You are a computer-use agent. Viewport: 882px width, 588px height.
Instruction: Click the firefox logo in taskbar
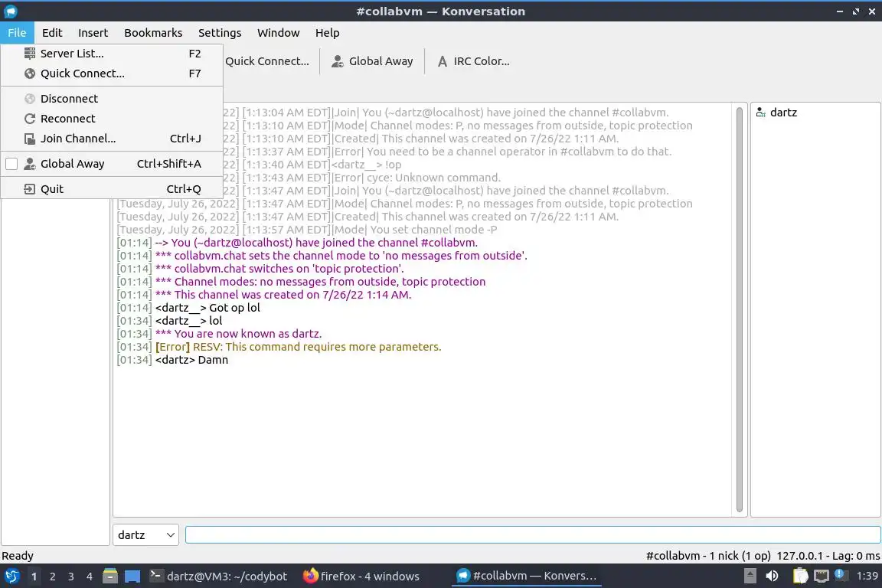click(x=311, y=577)
